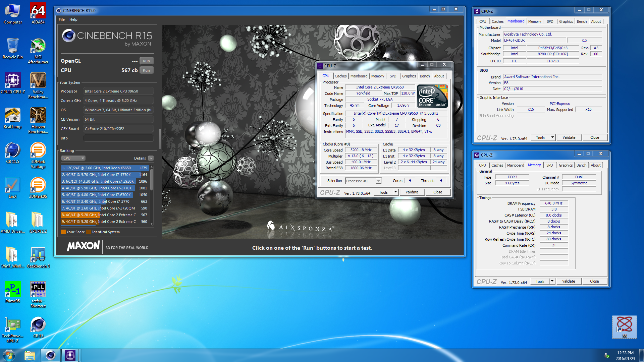Click the system tray network icon

click(x=606, y=355)
